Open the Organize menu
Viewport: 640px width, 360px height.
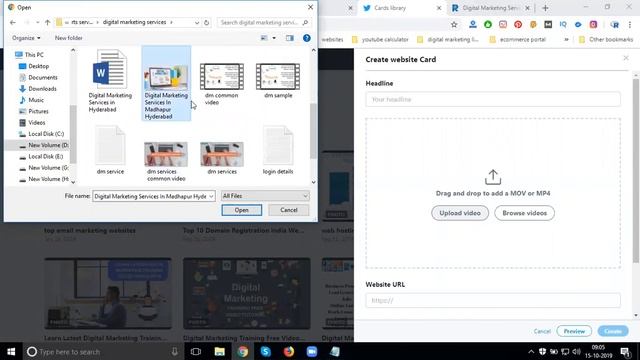pyautogui.click(x=26, y=38)
